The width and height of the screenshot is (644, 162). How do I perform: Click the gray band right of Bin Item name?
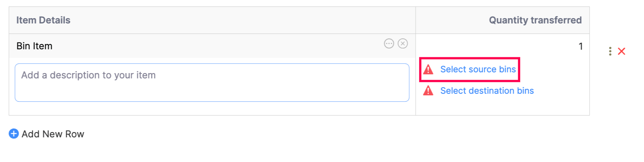point(218,46)
